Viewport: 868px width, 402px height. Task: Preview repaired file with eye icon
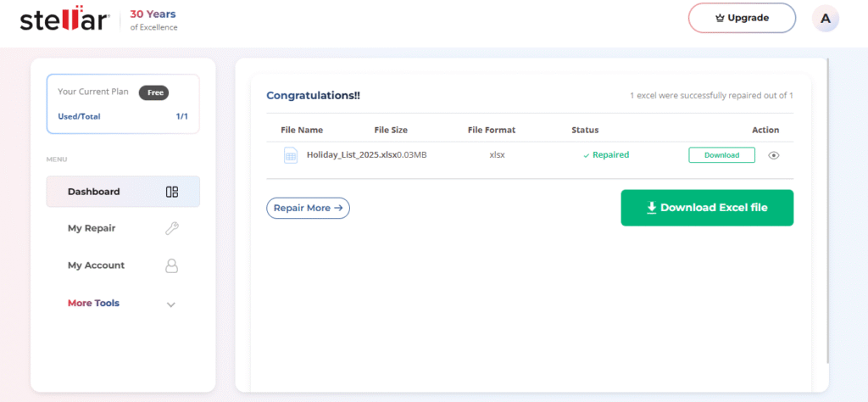pos(774,155)
